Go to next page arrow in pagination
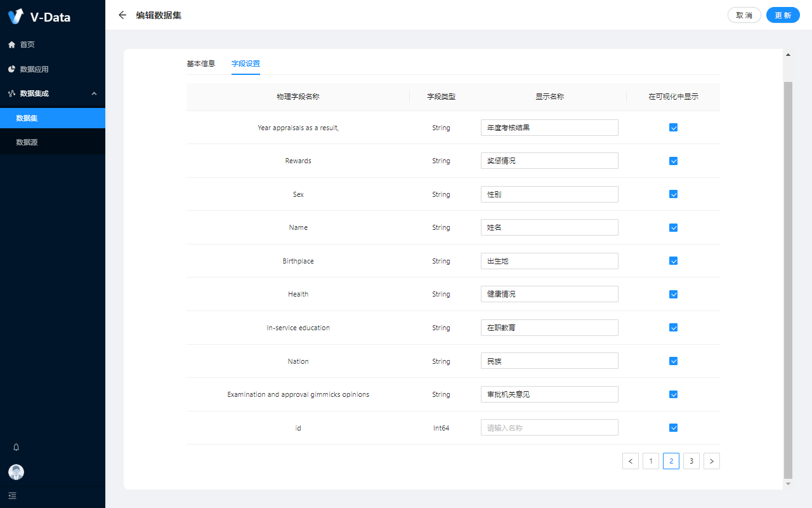This screenshot has height=508, width=812. coord(712,461)
